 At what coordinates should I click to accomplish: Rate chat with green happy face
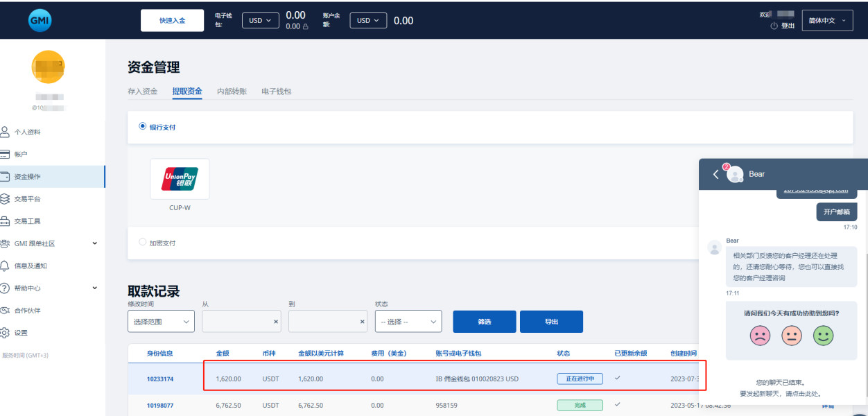click(823, 336)
